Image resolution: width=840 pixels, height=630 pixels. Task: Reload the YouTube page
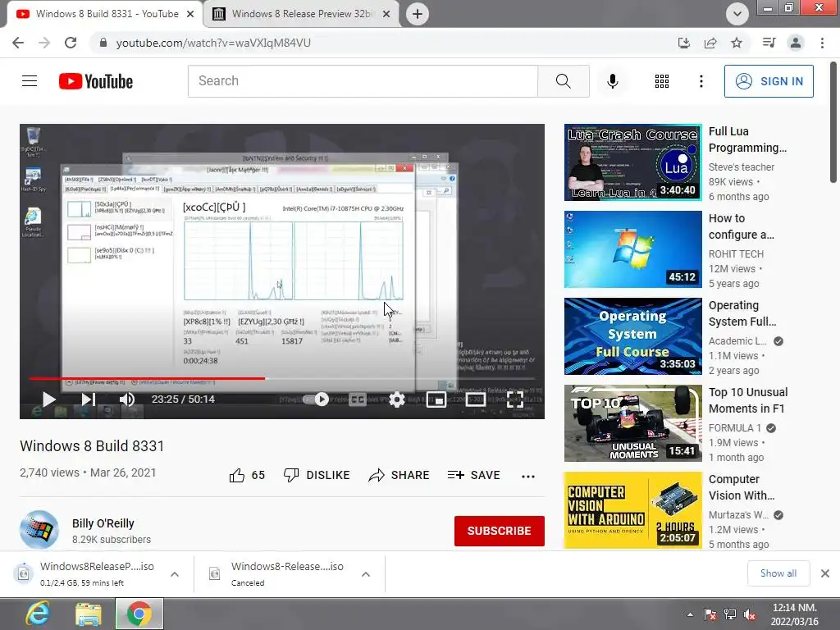(71, 43)
